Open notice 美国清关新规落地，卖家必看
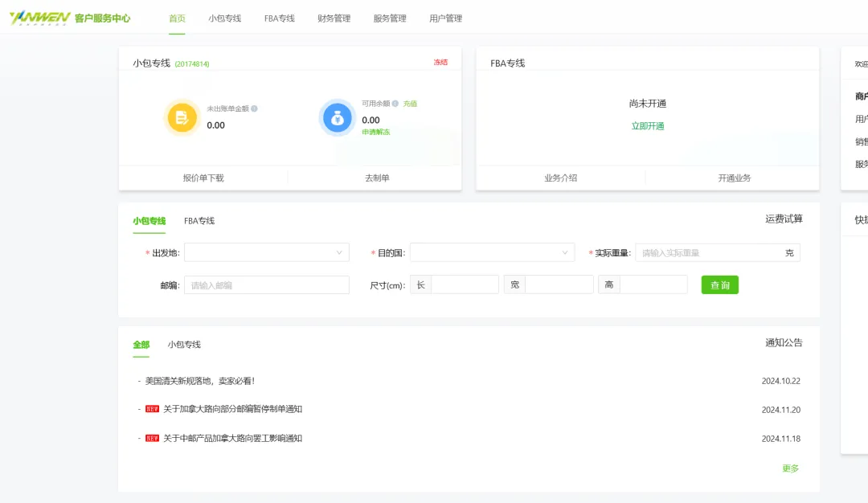The image size is (868, 503). click(200, 381)
